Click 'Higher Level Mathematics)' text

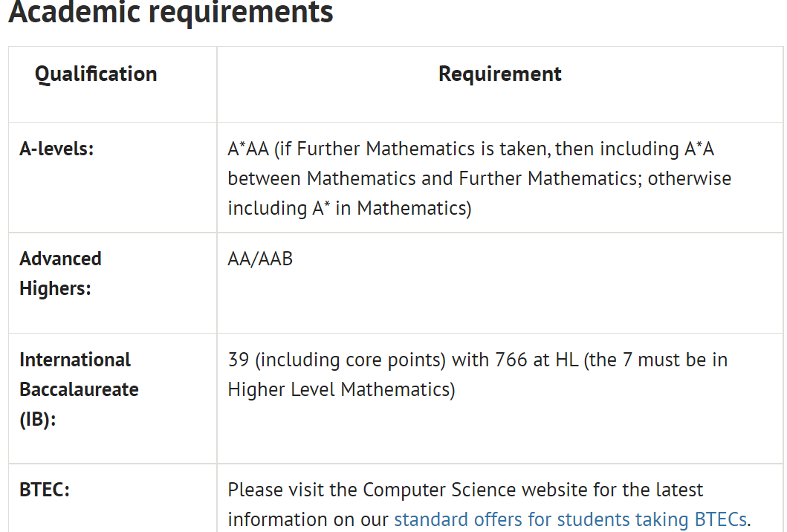[x=341, y=390]
